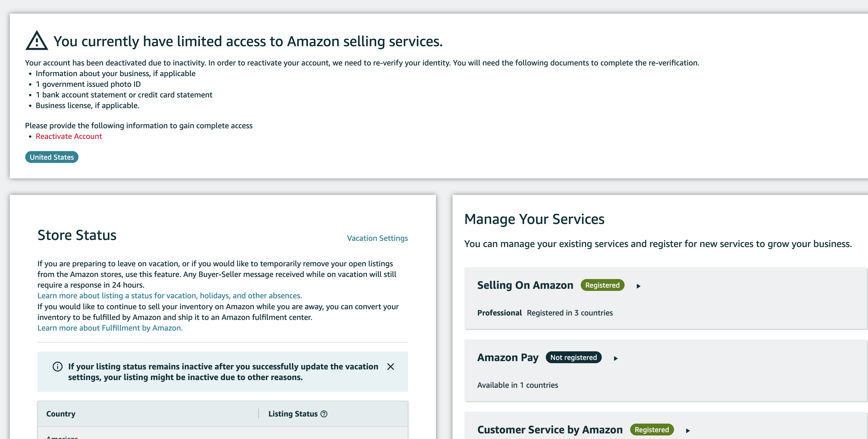The image size is (868, 439).
Task: Click the Store Status heading
Action: [77, 235]
